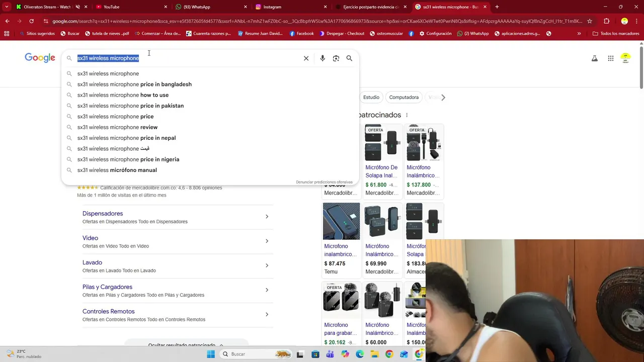Go back to the previous page
Screen dimensions: 644x362
pyautogui.click(x=7, y=21)
